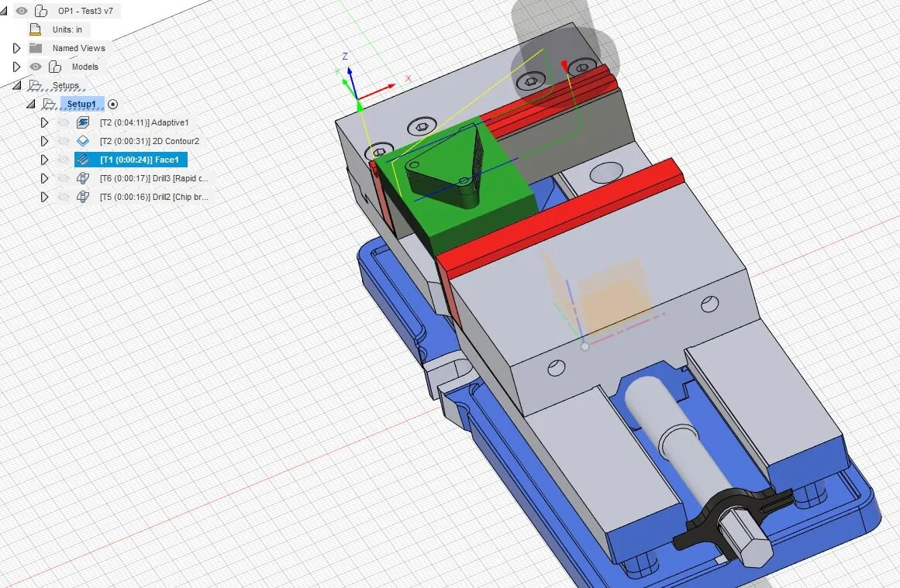Toggle visibility of OP1 - Test3 v7 root
900x588 pixels.
21,11
